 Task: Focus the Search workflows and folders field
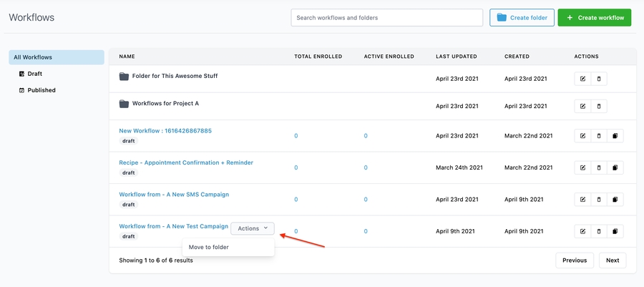(386, 18)
